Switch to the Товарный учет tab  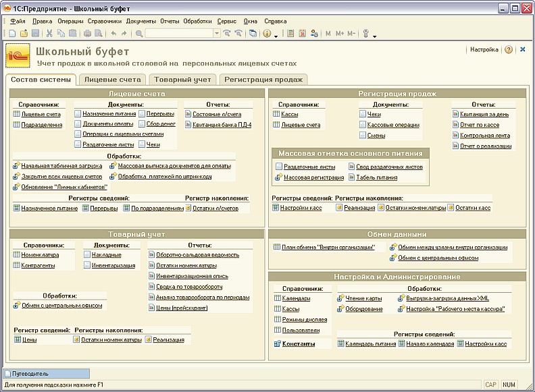[x=182, y=80]
